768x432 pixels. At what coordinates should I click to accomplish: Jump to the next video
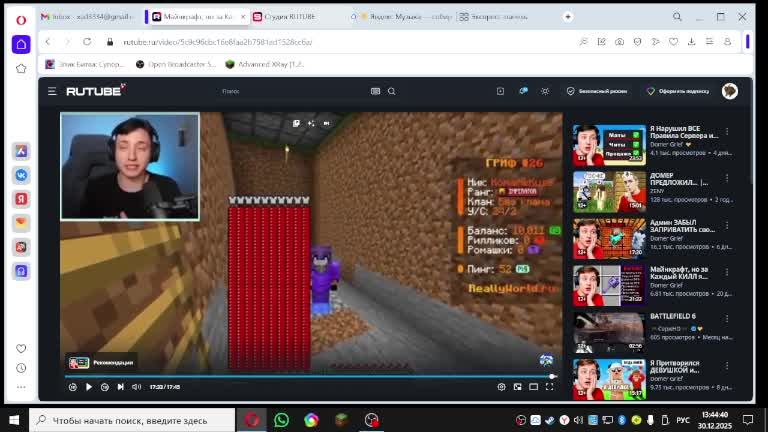point(120,387)
